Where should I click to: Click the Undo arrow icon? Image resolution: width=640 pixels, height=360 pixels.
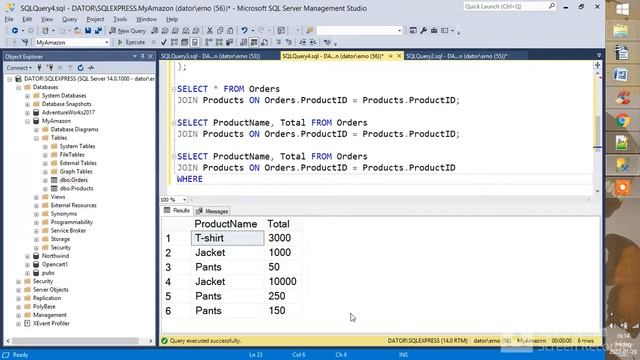pyautogui.click(x=244, y=31)
